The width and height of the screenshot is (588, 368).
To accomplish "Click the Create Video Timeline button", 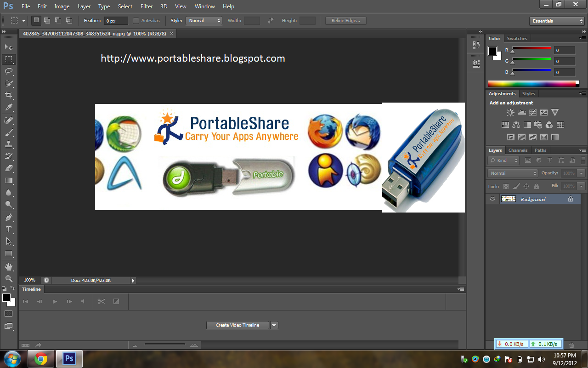I will [237, 325].
